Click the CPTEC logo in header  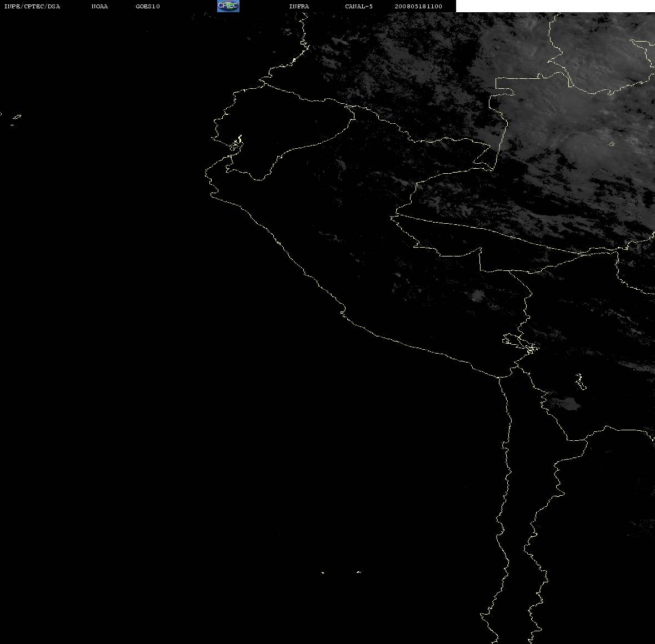click(228, 6)
